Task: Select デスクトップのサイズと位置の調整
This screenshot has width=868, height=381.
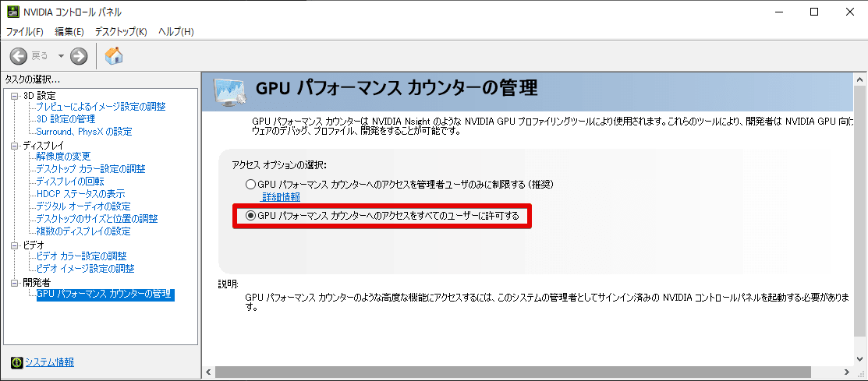Action: point(97,219)
